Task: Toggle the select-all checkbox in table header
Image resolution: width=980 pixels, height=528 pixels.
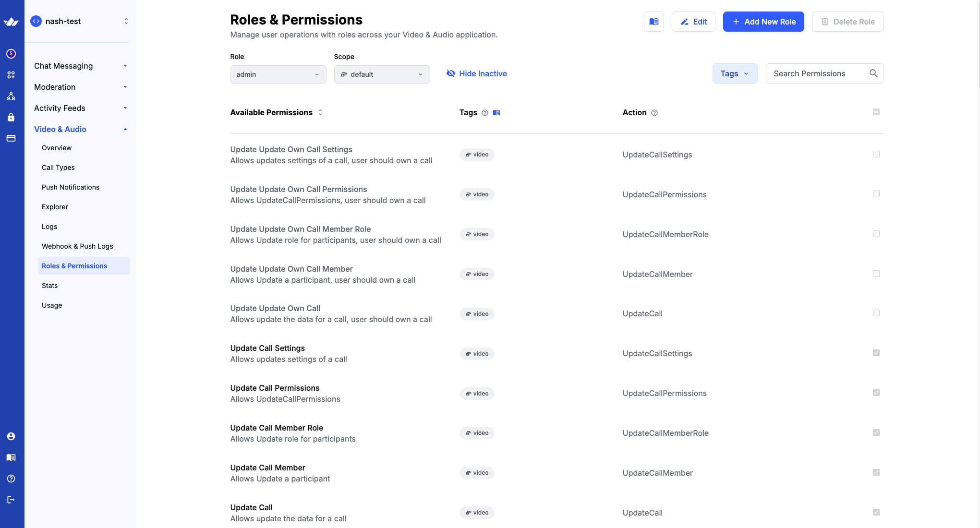Action: (876, 112)
